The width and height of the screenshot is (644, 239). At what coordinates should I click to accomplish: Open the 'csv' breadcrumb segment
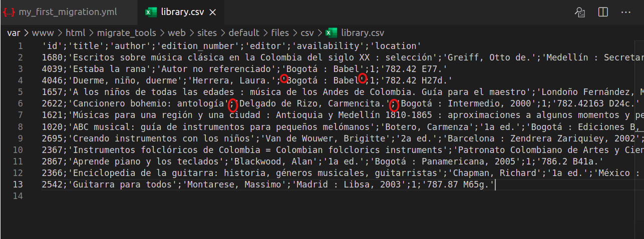click(x=307, y=33)
